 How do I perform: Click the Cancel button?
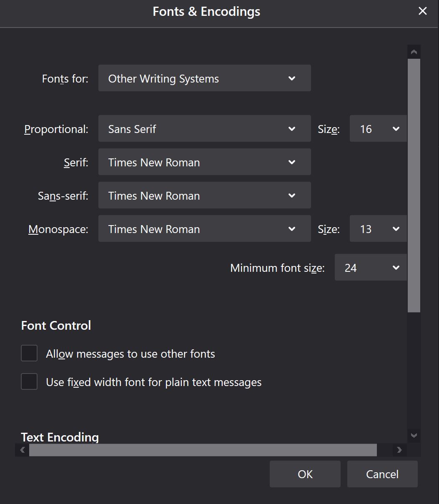(x=382, y=474)
